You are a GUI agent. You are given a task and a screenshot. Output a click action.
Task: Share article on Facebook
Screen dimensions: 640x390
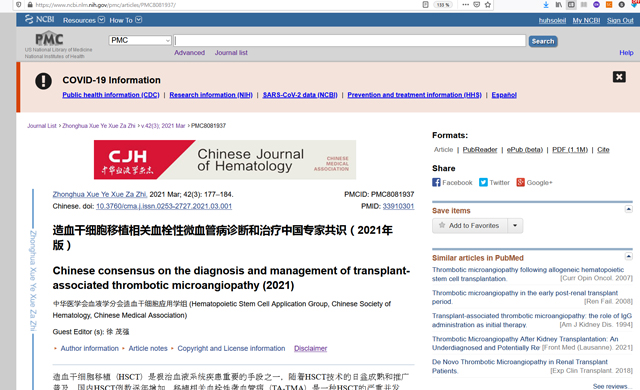click(452, 182)
